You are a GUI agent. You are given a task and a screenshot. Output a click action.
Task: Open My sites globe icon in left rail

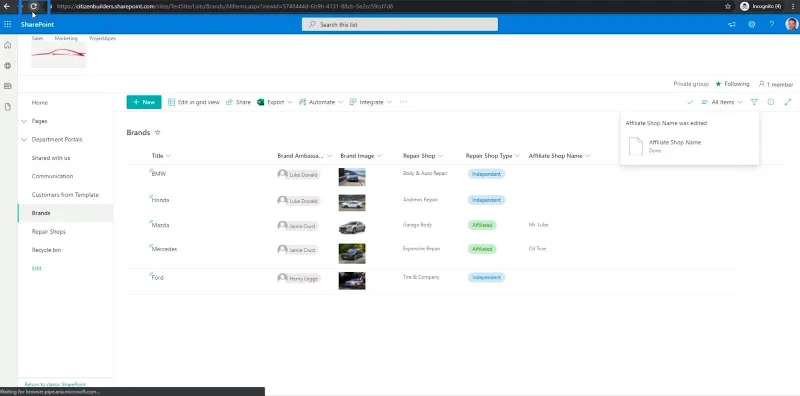point(8,66)
